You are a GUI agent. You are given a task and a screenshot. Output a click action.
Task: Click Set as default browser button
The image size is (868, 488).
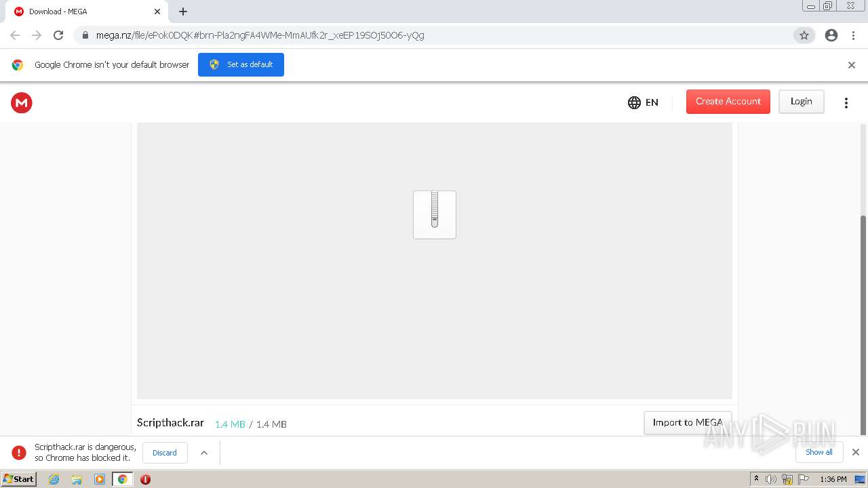coord(241,64)
